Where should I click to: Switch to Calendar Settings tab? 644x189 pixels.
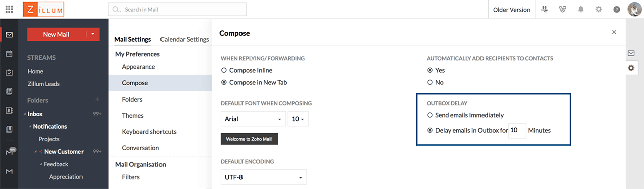click(184, 39)
